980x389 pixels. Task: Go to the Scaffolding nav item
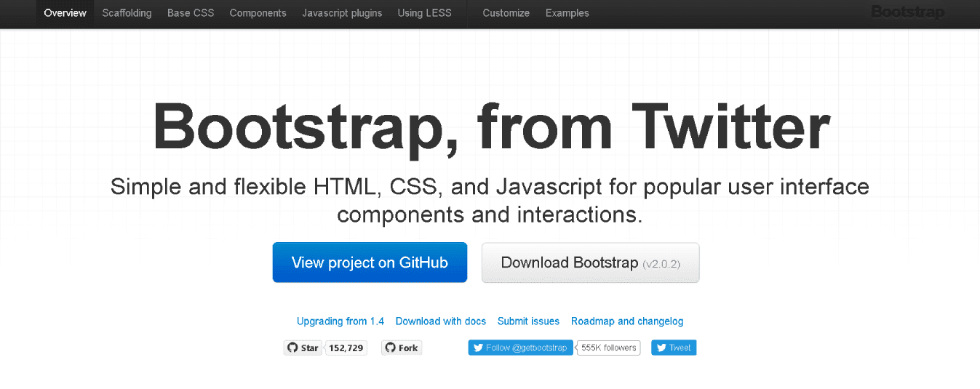coord(127,13)
